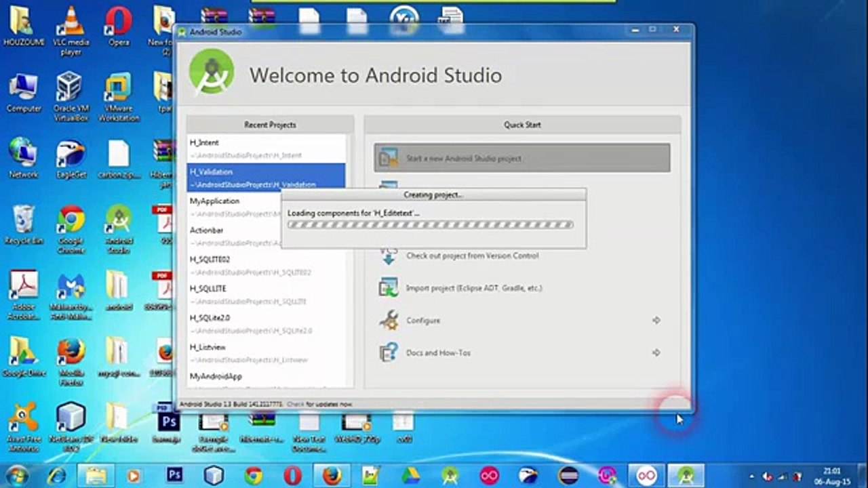Click Google Drive icon in the taskbar
This screenshot has width=868, height=488.
coord(410,476)
